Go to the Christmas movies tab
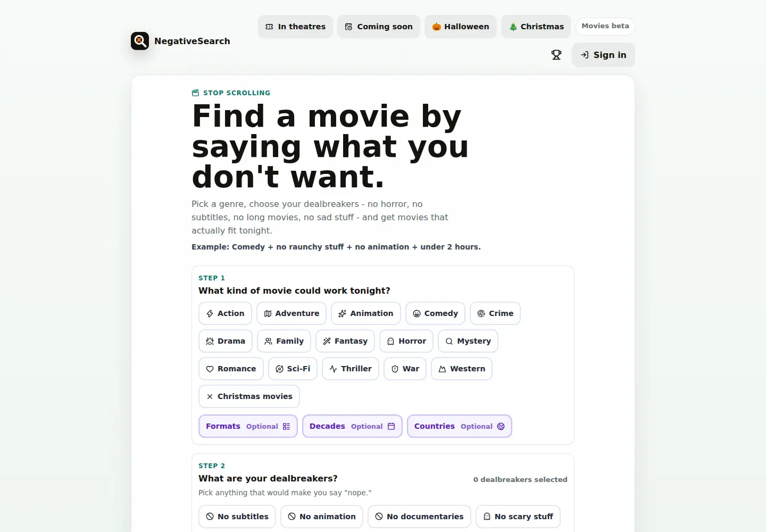 [536, 27]
